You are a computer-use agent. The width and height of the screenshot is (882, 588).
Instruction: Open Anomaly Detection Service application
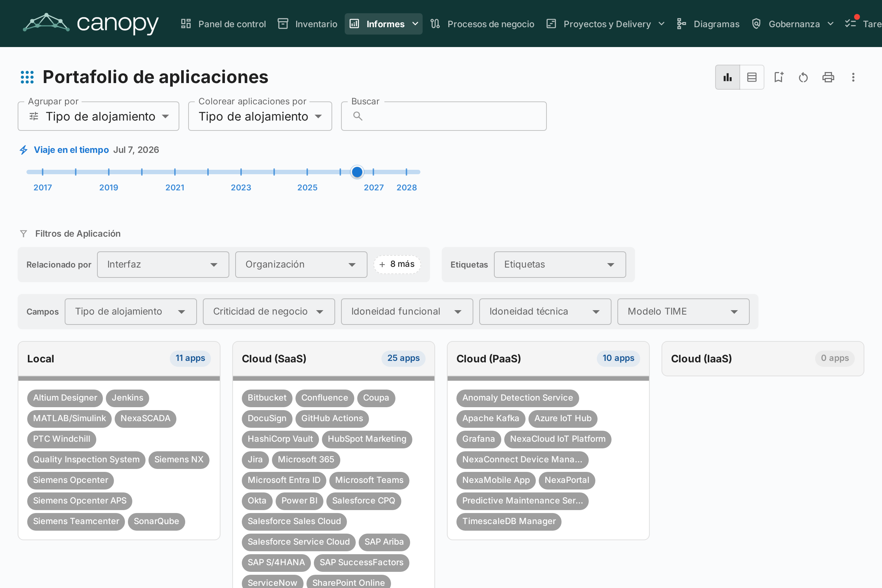(x=517, y=398)
